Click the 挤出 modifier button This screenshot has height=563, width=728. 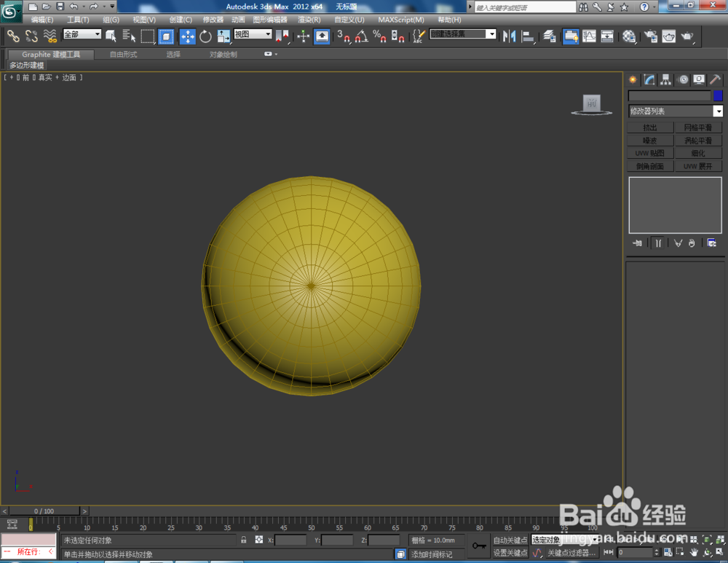click(x=650, y=127)
